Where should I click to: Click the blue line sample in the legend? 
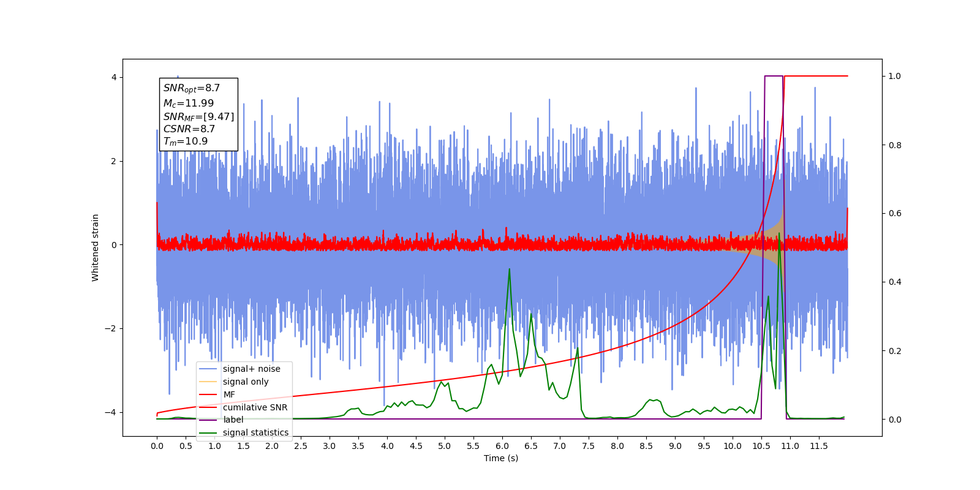(208, 369)
